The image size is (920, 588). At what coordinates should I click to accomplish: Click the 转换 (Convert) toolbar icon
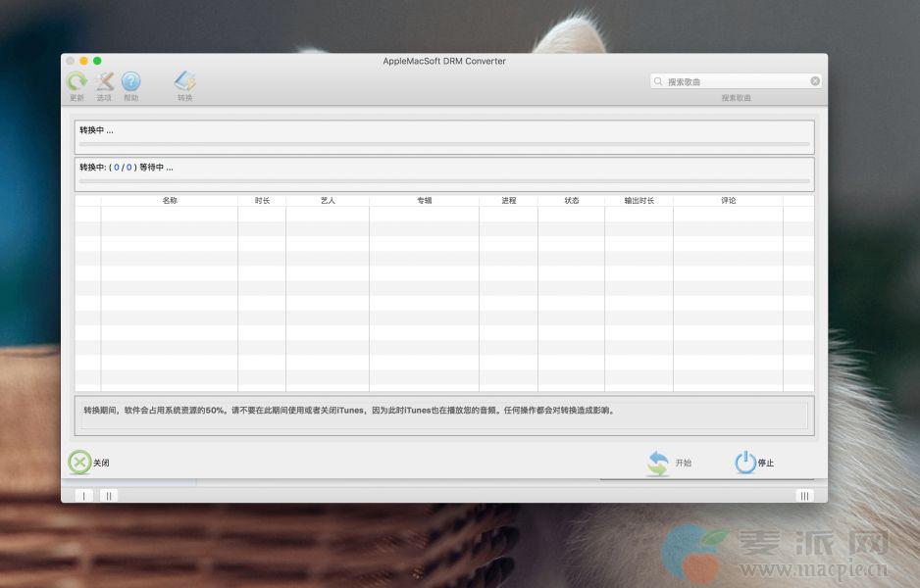pos(184,82)
